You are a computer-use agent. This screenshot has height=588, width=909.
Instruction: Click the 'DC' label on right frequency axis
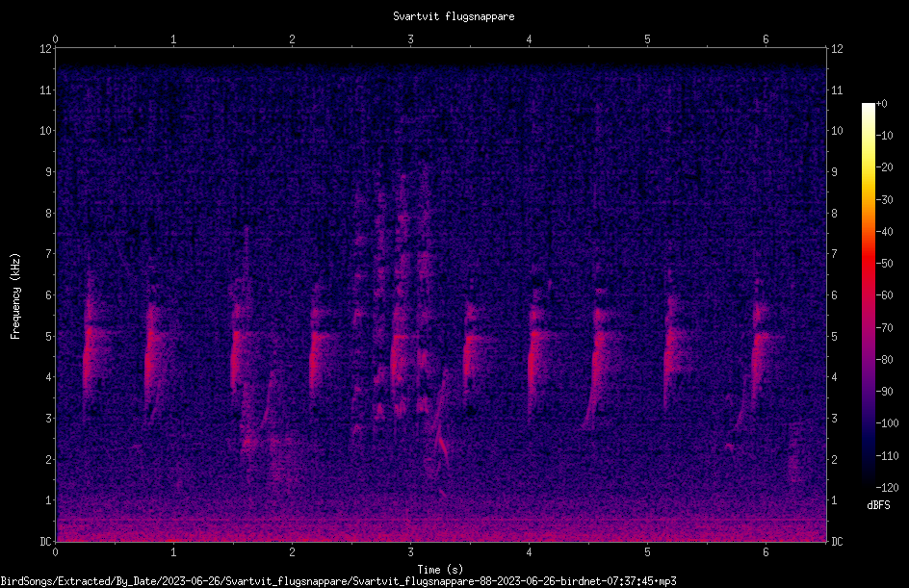837,542
